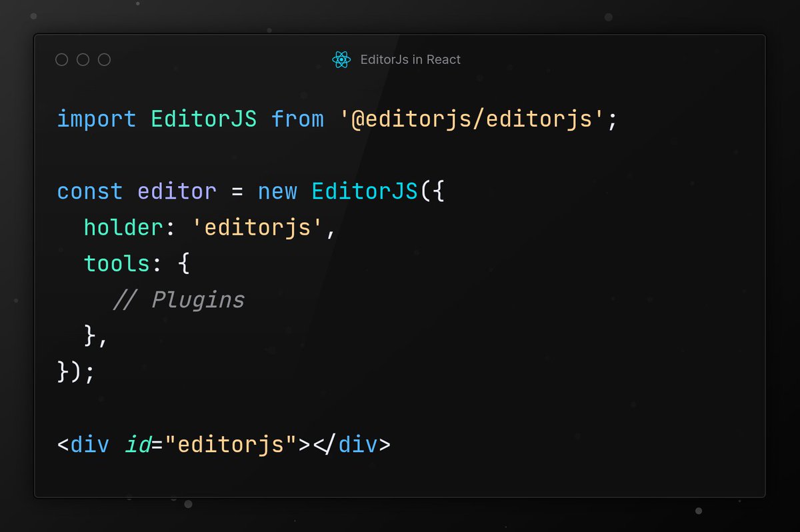Click the "import" keyword
800x532 pixels.
(x=97, y=120)
